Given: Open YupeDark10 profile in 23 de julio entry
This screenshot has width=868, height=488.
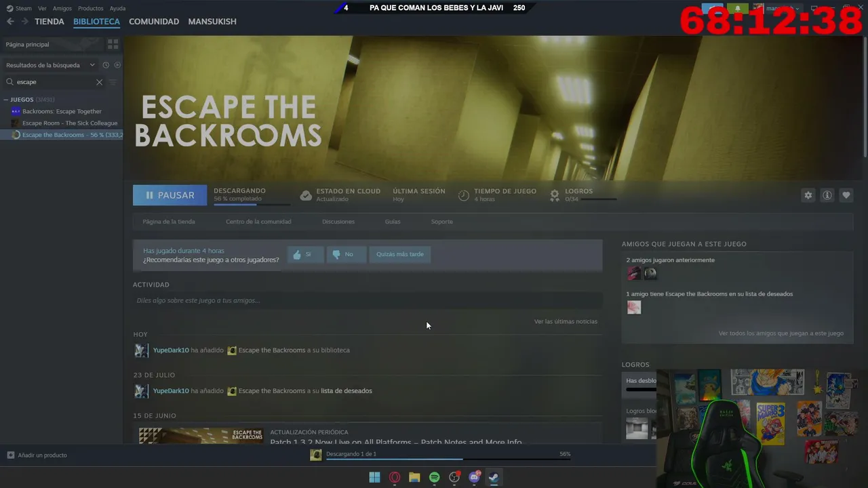Looking at the screenshot, I should coord(171,391).
